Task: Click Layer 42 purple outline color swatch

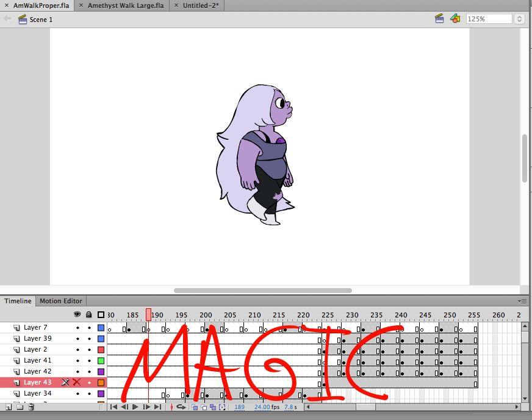Action: click(x=101, y=371)
